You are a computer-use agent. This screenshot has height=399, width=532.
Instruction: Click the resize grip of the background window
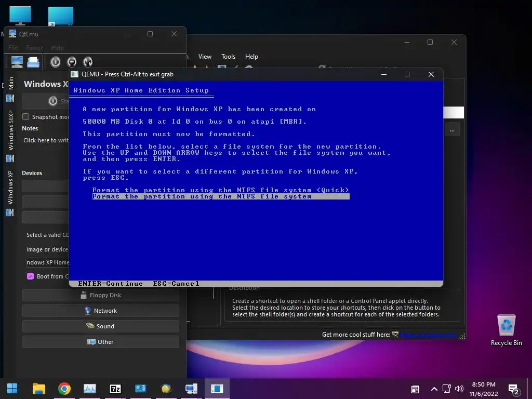pos(462,336)
